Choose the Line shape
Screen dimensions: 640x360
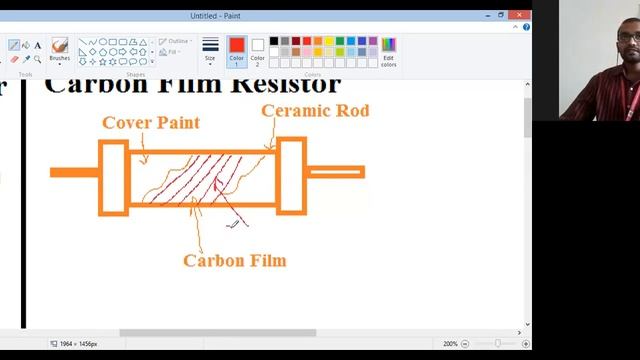point(83,42)
